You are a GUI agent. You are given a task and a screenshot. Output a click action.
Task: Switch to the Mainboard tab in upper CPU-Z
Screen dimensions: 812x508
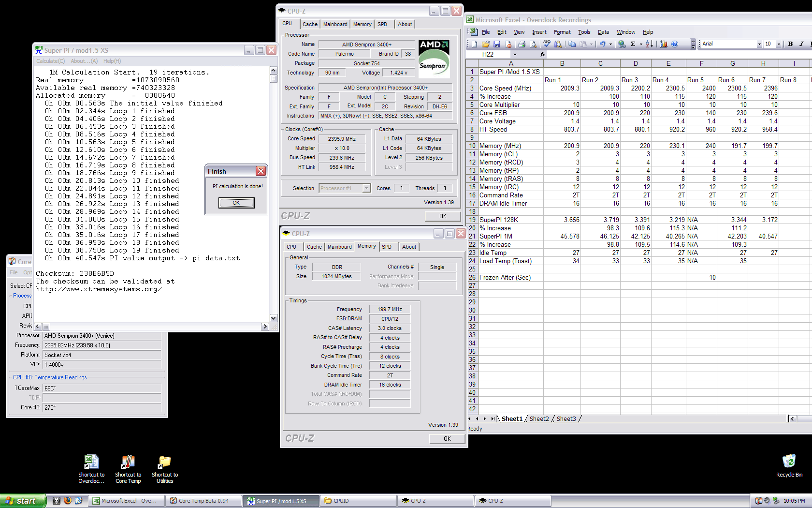click(x=335, y=24)
